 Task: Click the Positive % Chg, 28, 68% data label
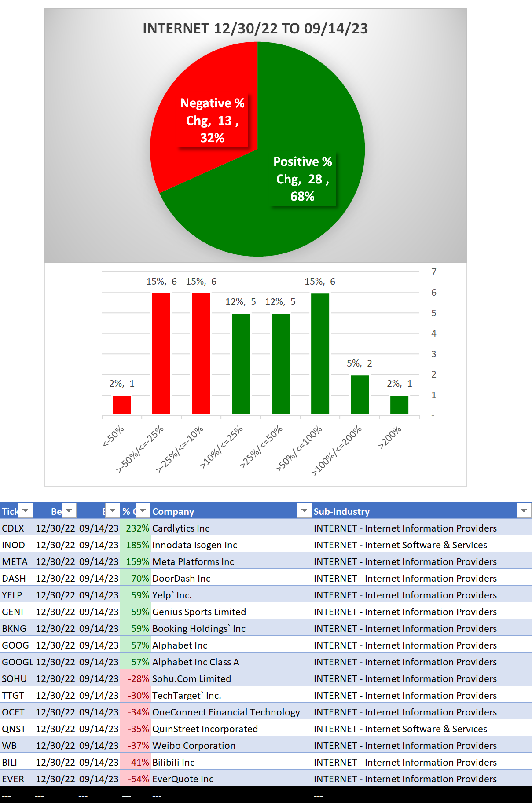pos(302,179)
